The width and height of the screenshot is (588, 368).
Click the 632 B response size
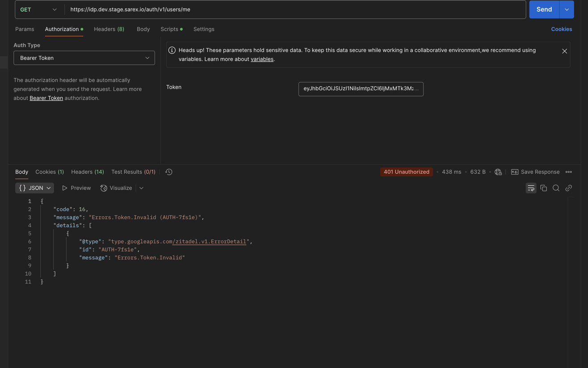click(x=478, y=172)
